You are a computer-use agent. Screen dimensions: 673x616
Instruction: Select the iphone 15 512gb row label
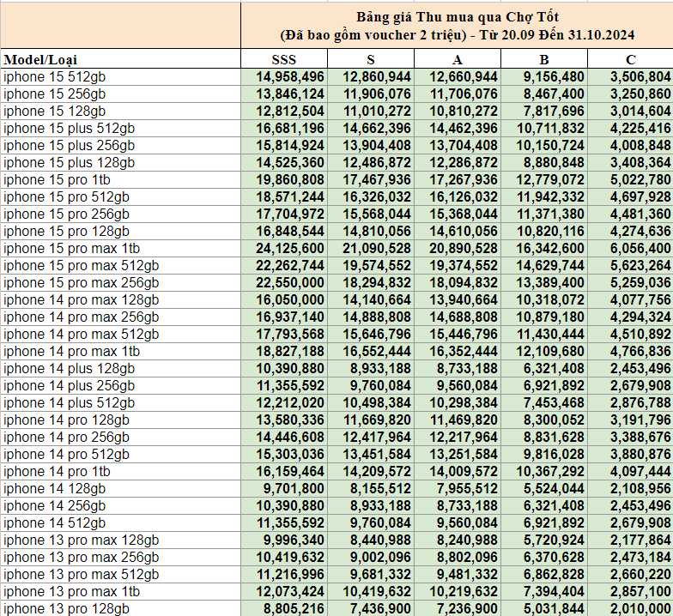[120, 77]
